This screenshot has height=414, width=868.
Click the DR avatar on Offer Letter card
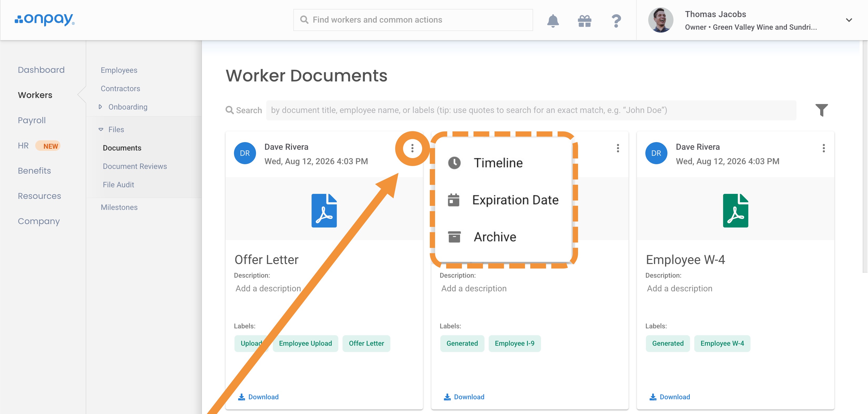[x=245, y=153]
